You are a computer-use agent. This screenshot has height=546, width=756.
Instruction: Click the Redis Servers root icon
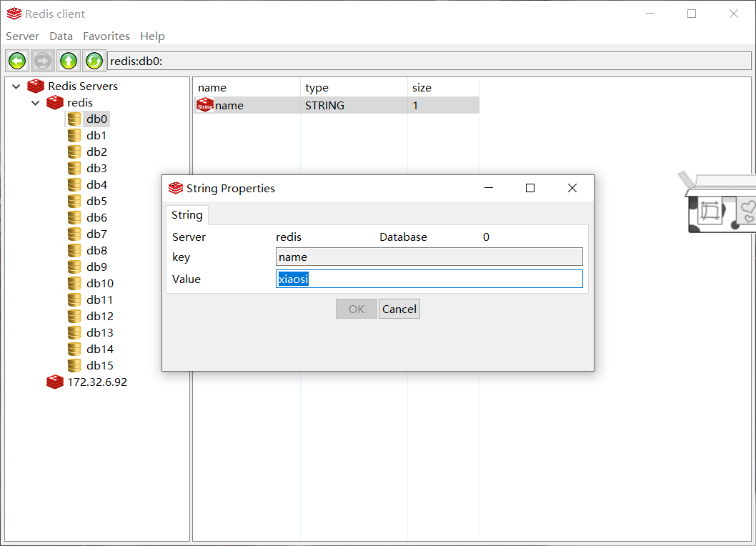click(36, 86)
